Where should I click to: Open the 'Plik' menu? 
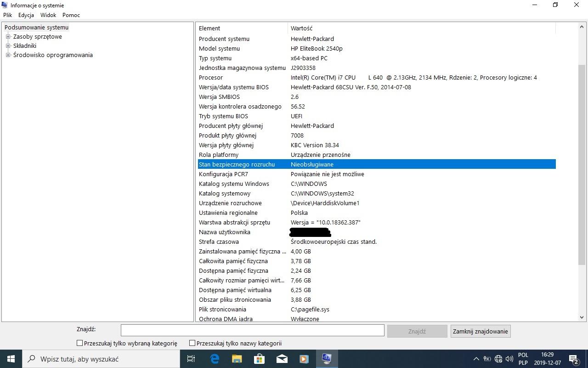(x=8, y=15)
